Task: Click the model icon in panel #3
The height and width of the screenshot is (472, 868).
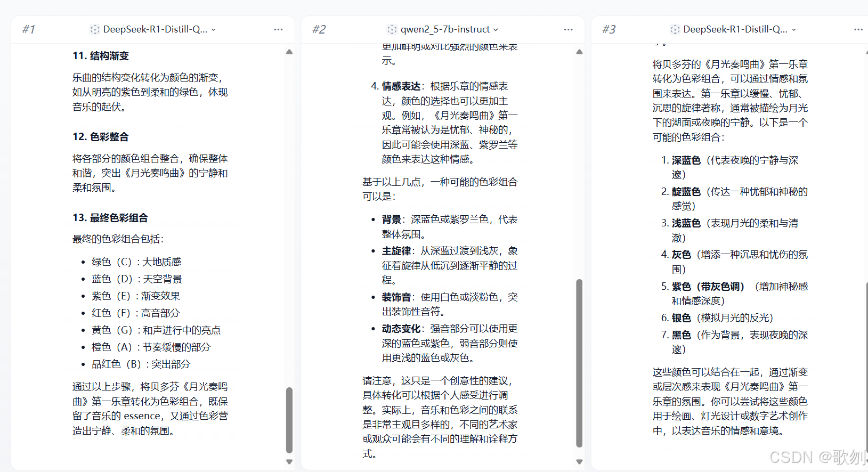Action: (x=675, y=29)
